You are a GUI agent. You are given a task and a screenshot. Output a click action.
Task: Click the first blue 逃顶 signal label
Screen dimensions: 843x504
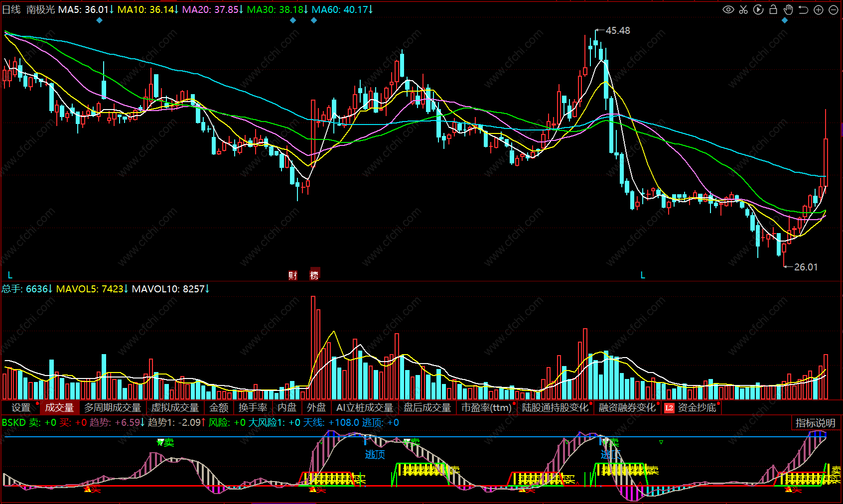[375, 455]
